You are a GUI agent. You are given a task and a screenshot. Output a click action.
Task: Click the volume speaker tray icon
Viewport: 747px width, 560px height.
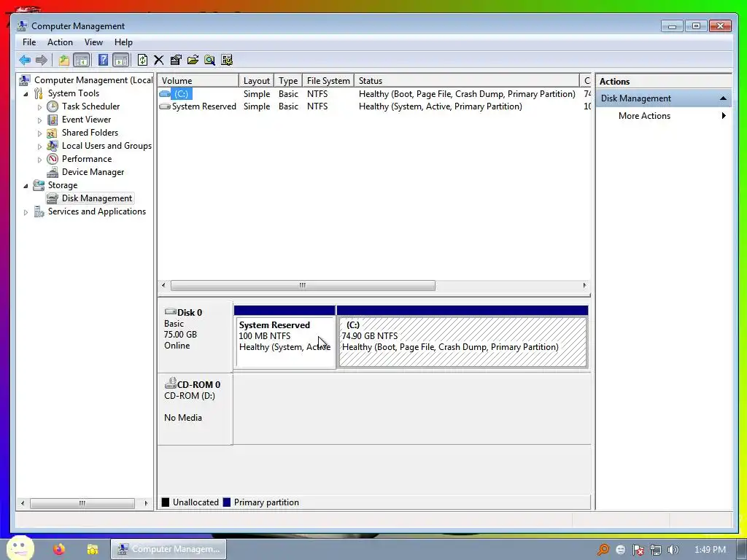tap(673, 550)
